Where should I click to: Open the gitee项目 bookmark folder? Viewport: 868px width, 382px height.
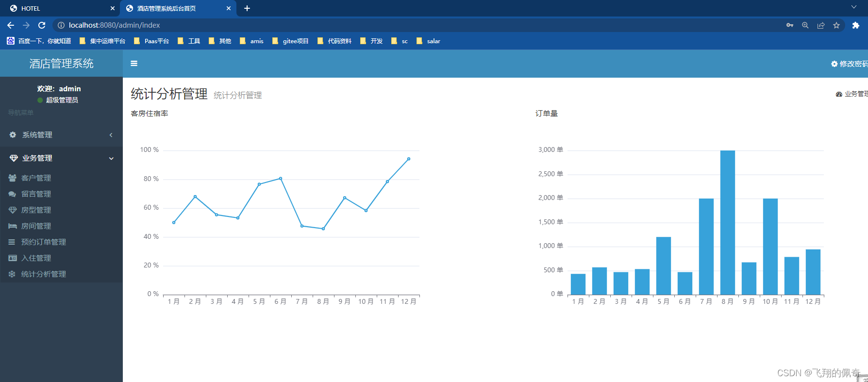coord(290,41)
